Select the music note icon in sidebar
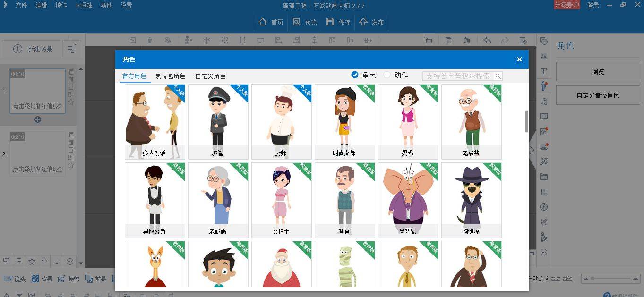Screen dimensions: 644x297 tap(544, 101)
